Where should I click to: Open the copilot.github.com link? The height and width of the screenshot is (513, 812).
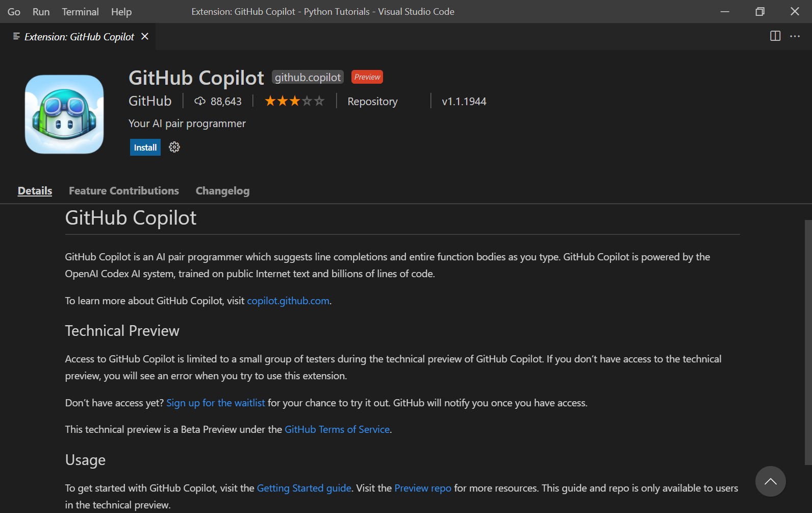(288, 301)
